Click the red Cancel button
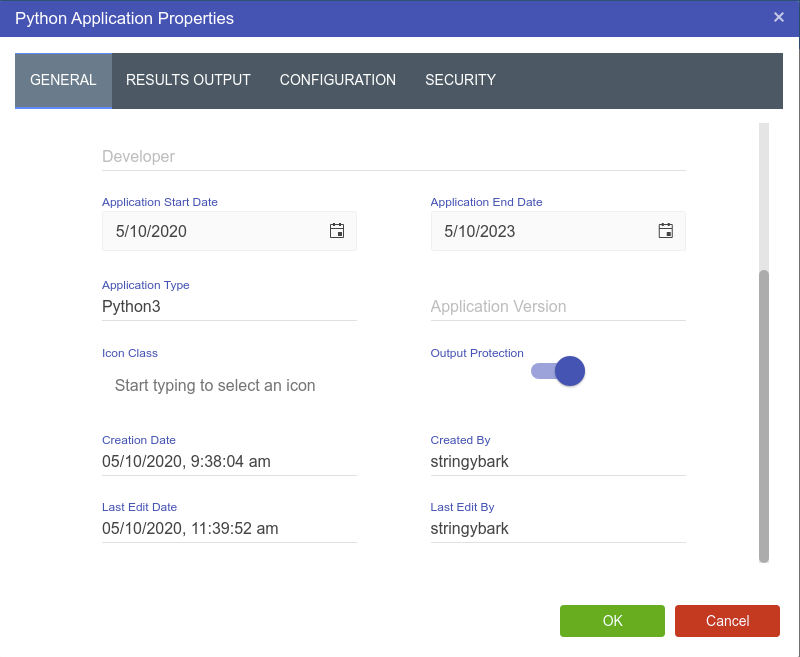This screenshot has height=657, width=800. 727,621
